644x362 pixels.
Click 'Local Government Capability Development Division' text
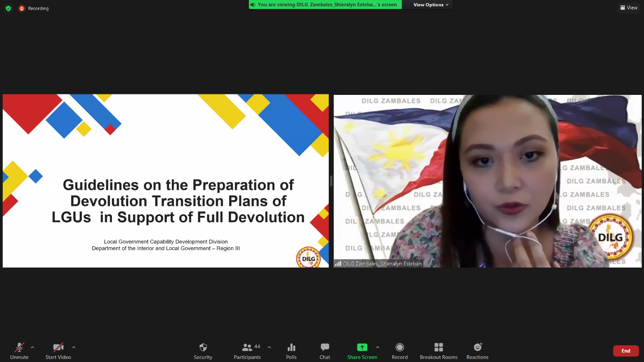click(165, 241)
